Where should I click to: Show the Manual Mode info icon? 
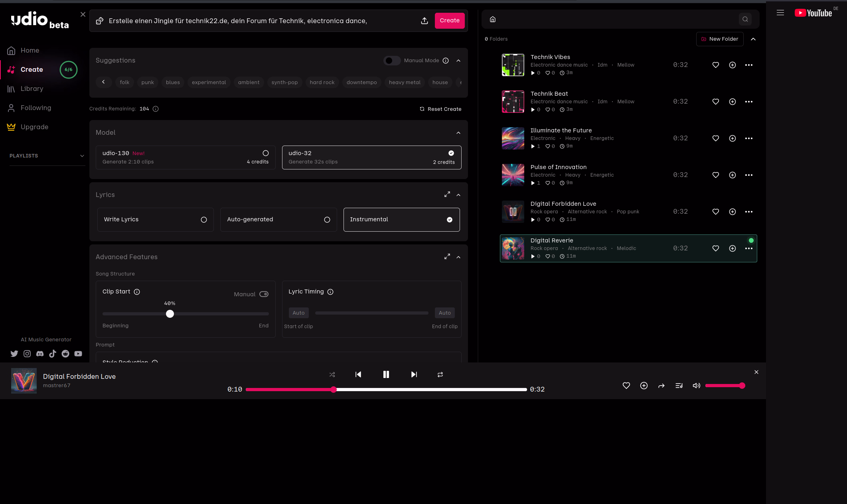446,61
